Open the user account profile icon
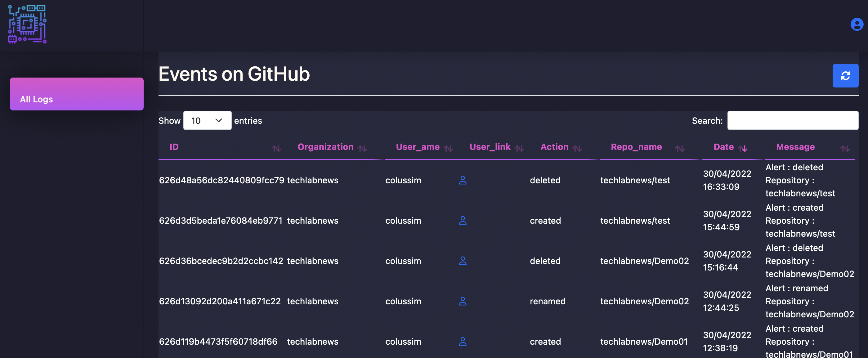This screenshot has width=868, height=358. [856, 24]
